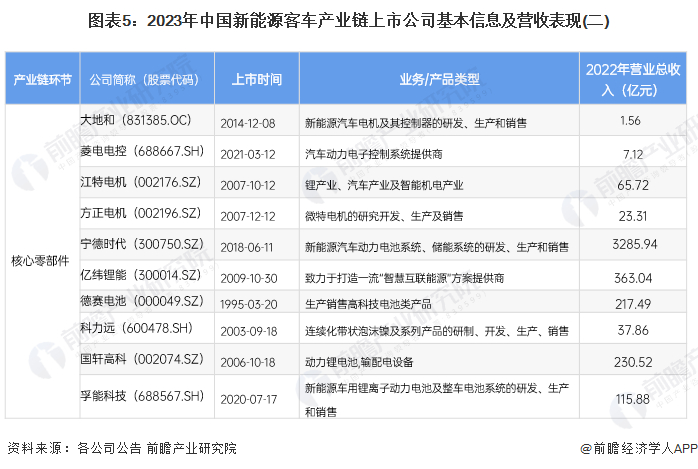Click business text about '新能源车用锂离子动力电池'
698x469 pixels.
[x=437, y=400]
